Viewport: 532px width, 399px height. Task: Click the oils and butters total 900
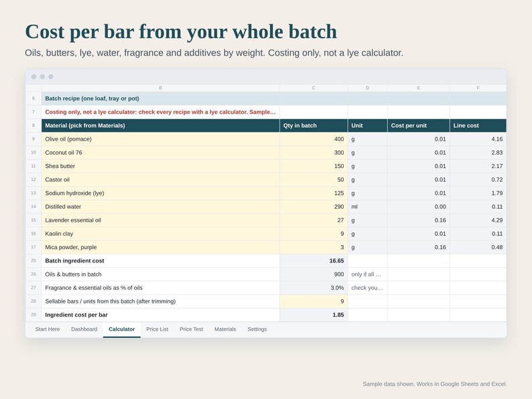[x=314, y=274]
